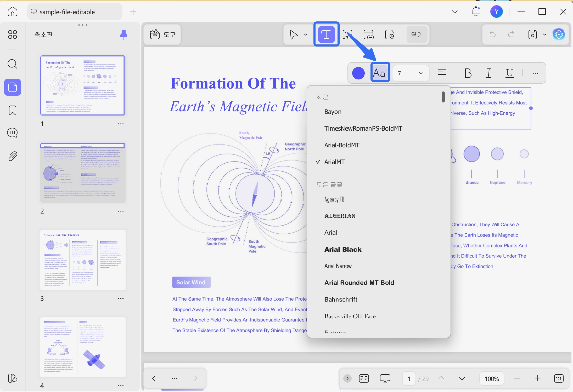Open text alignment options
This screenshot has width=573, height=392.
click(x=442, y=73)
